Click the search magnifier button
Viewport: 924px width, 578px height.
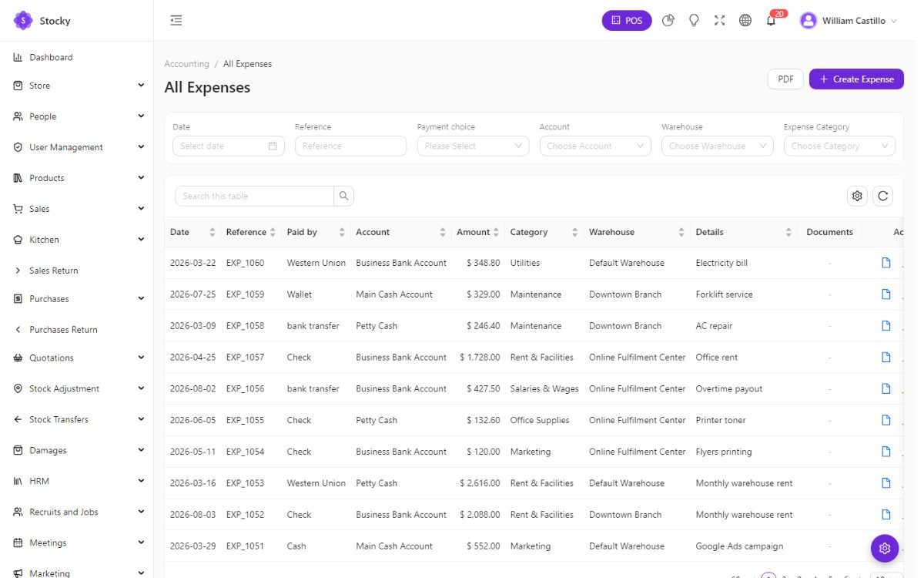point(344,196)
